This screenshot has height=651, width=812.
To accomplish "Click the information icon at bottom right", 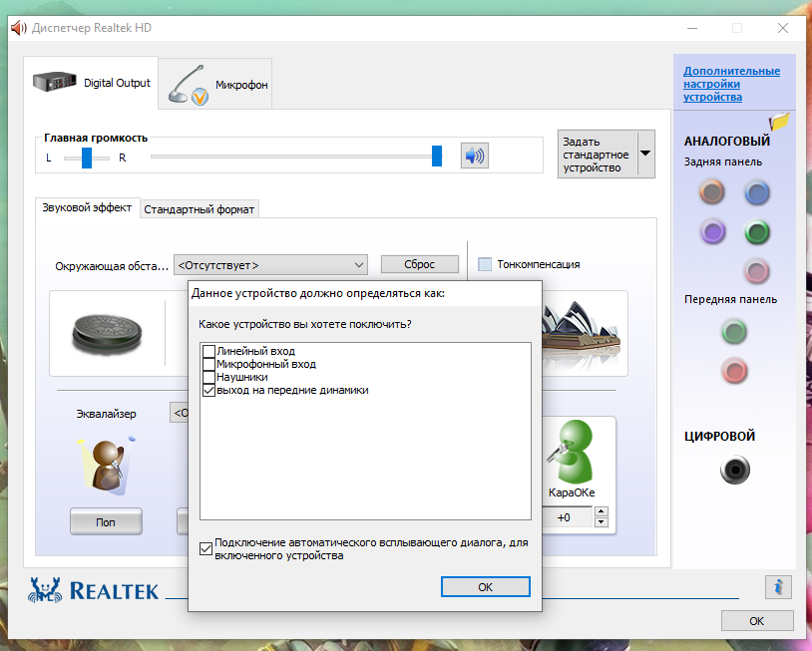I will [778, 587].
